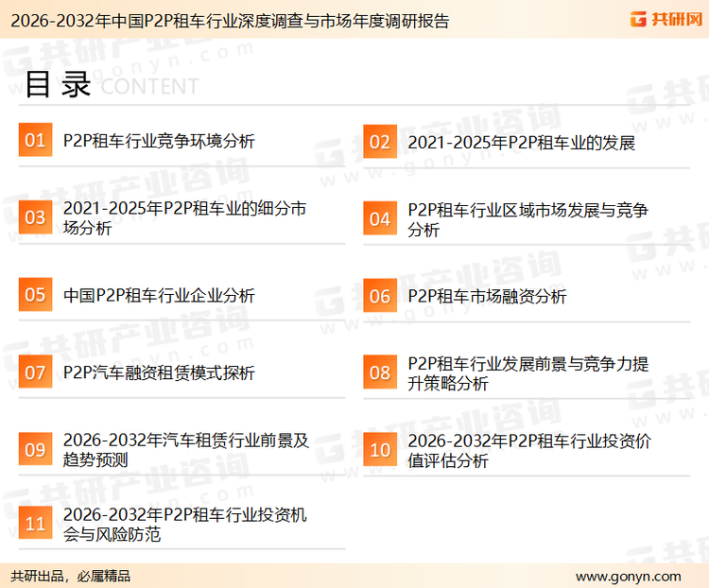Open chapter 2026-2032年P2P租车行业投资价值评估分析
The image size is (709, 588).
tap(529, 451)
